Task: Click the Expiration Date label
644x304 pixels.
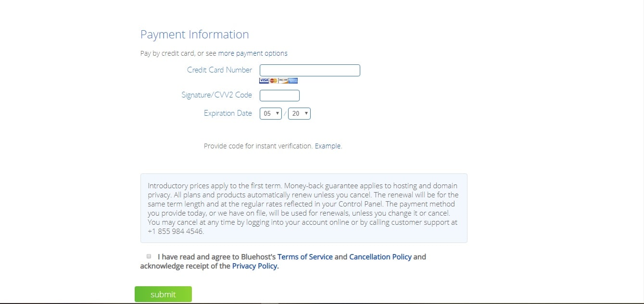Action: click(228, 113)
